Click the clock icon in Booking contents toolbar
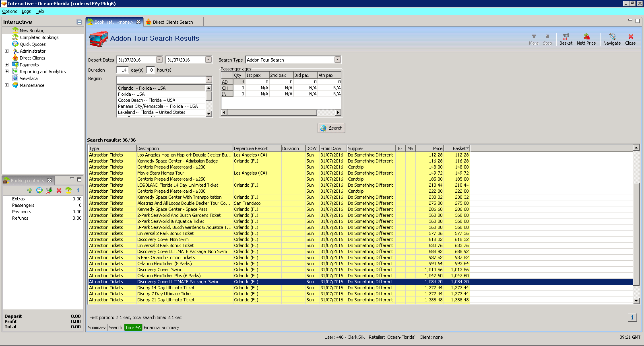This screenshot has height=346, width=644. (39, 190)
